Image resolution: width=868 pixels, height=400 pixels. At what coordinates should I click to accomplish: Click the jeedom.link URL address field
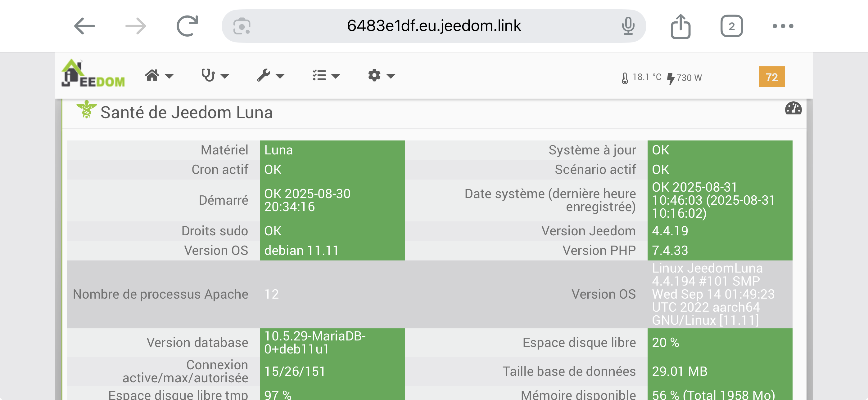pos(434,26)
